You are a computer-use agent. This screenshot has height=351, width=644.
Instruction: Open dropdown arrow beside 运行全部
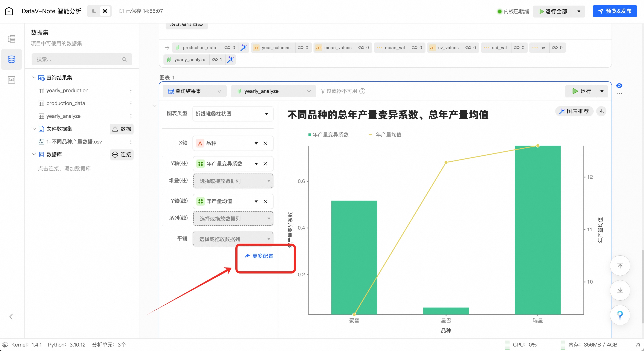click(579, 11)
